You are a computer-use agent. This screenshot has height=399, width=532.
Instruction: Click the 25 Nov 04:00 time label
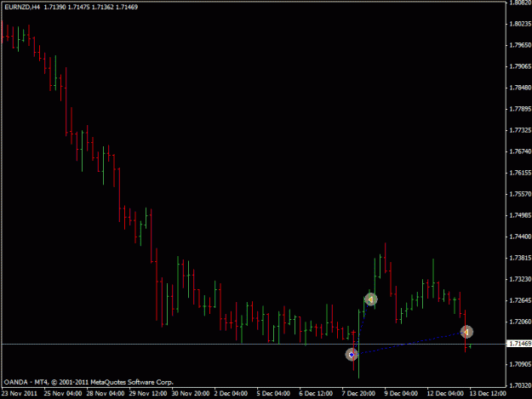(x=63, y=394)
